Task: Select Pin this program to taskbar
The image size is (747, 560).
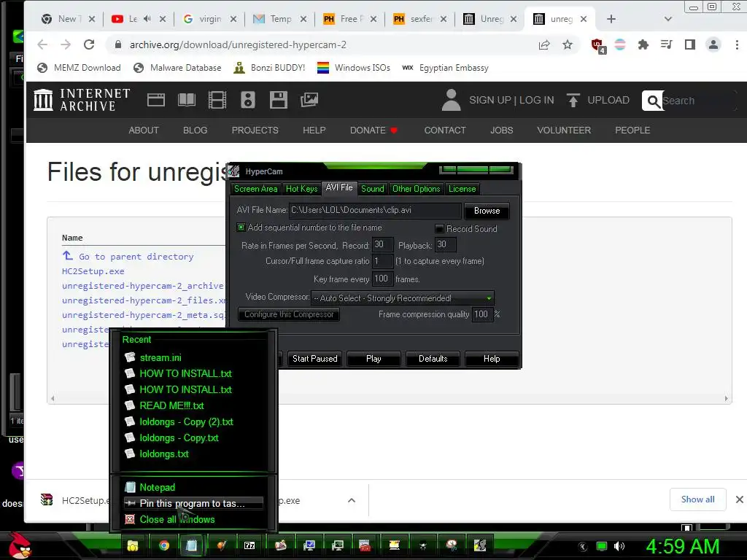Action: point(193,503)
